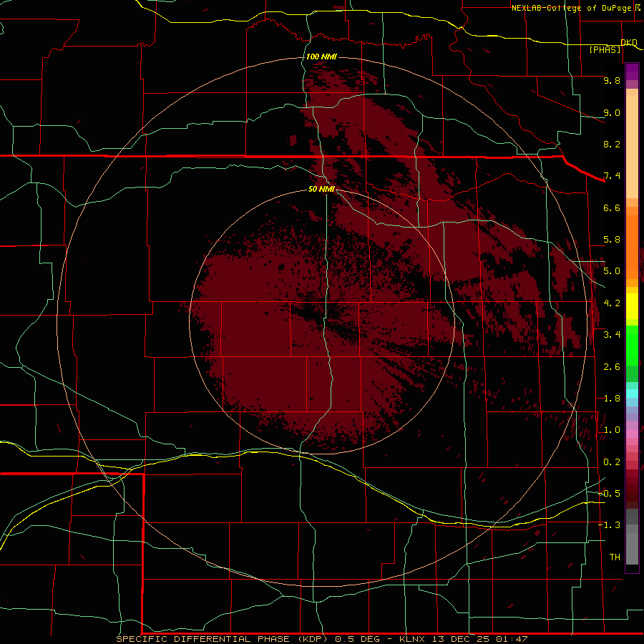The image size is (644, 644).
Task: Click the 50 NMI range ring label
Action: click(321, 189)
